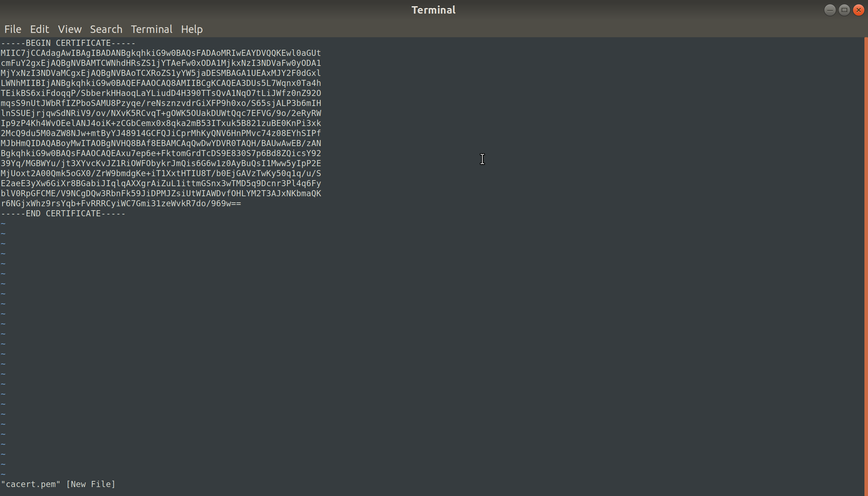Click the line starting with MIIC7jCCAdag

(x=161, y=53)
